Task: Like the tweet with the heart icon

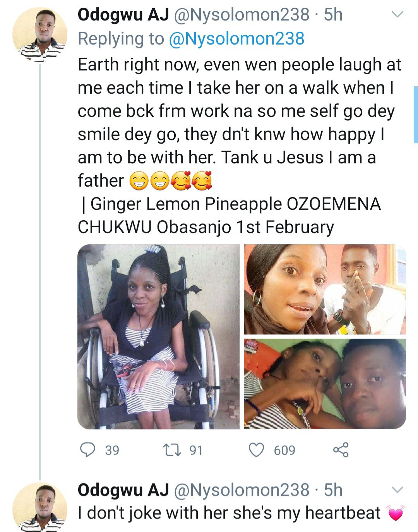Action: 256,450
